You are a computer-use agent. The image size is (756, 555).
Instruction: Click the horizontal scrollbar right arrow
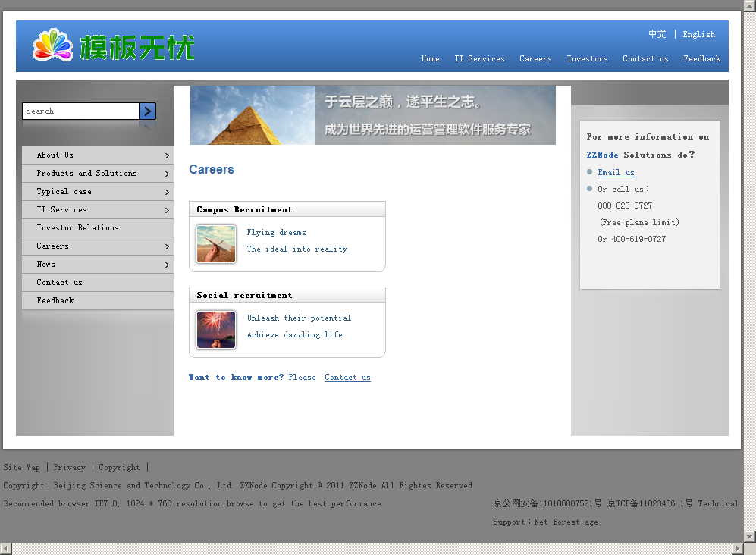[737, 548]
